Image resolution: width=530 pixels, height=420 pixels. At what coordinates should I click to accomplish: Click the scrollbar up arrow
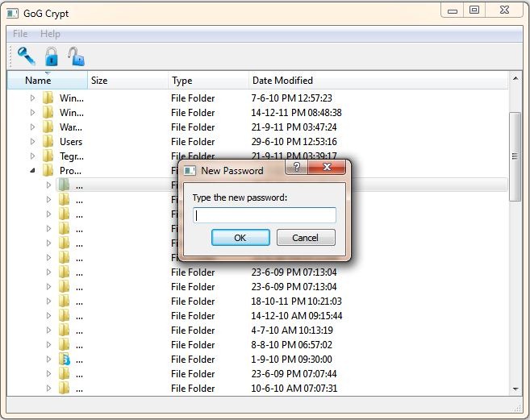pos(515,79)
